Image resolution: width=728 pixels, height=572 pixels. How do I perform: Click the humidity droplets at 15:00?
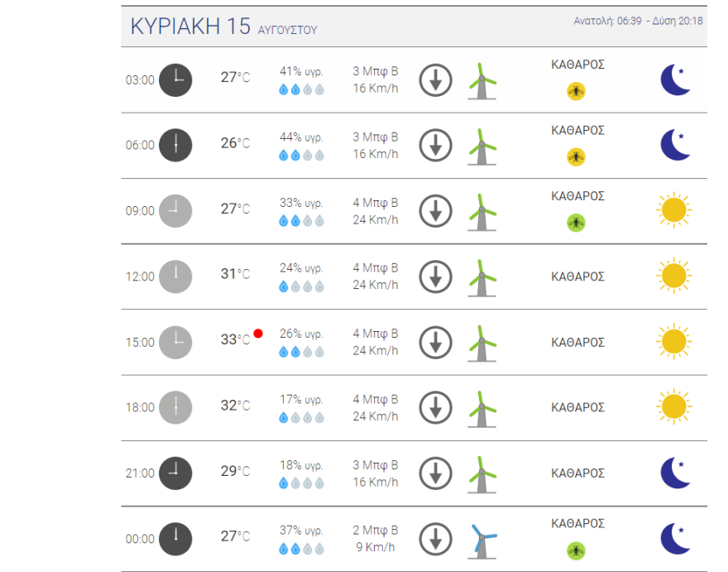301,352
